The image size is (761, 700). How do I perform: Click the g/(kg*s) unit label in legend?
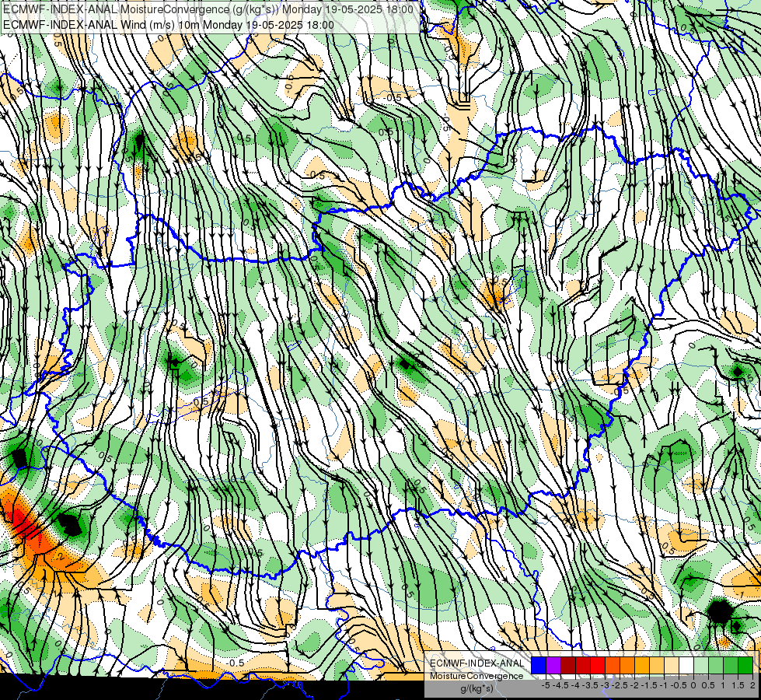tap(476, 689)
